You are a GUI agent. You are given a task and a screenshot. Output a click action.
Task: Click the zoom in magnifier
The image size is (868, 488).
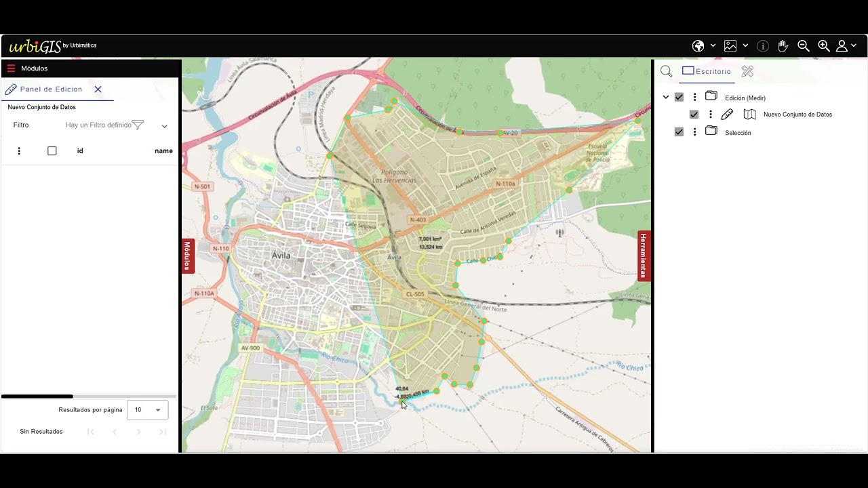(824, 46)
